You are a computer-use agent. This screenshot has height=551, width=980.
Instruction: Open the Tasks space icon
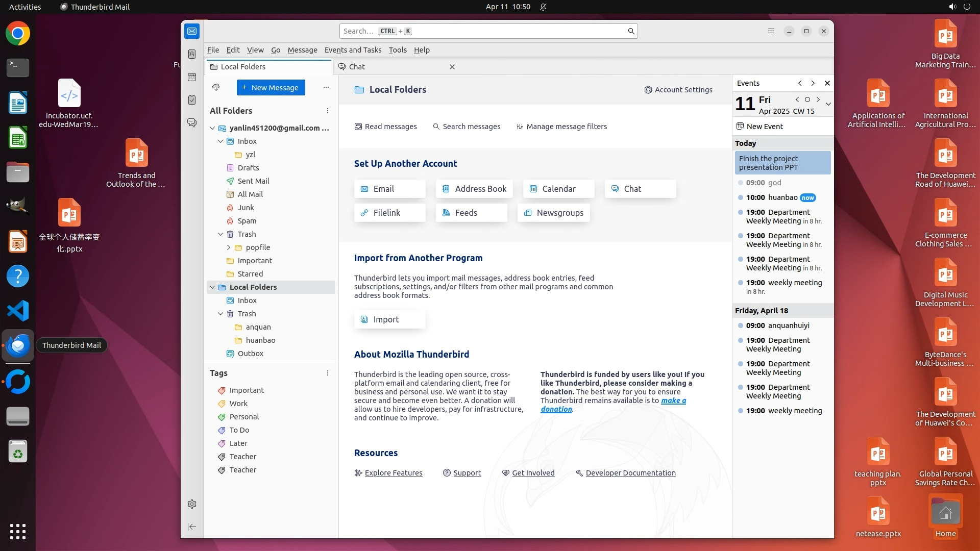pos(192,100)
